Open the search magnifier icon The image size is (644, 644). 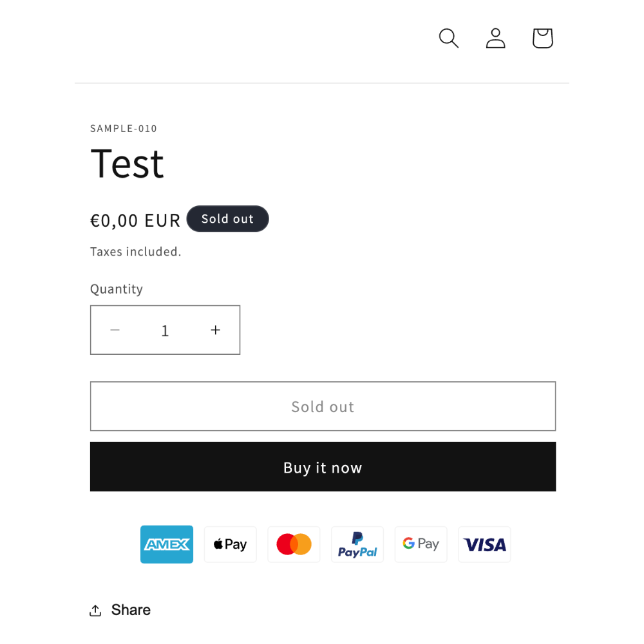448,38
